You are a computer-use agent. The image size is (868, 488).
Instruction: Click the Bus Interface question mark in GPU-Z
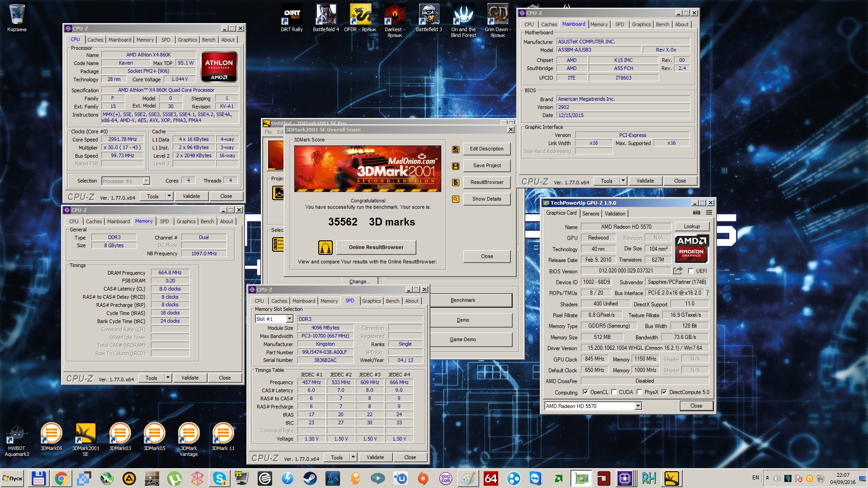(708, 293)
